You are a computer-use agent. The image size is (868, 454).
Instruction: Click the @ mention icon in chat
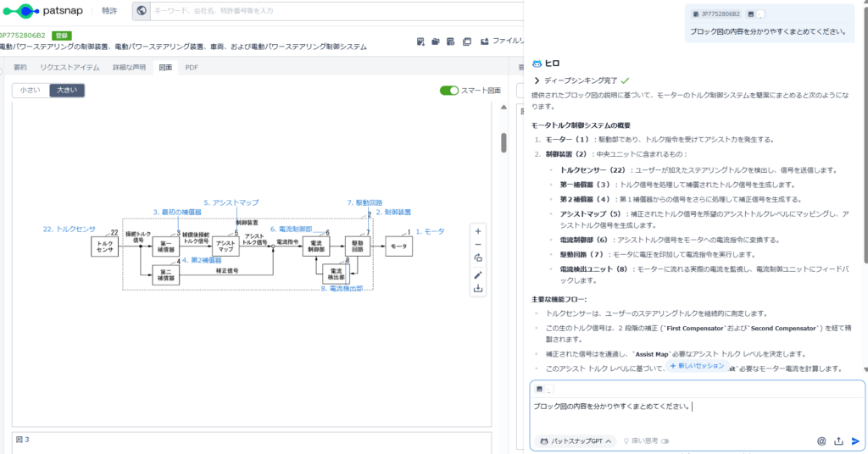pos(821,440)
